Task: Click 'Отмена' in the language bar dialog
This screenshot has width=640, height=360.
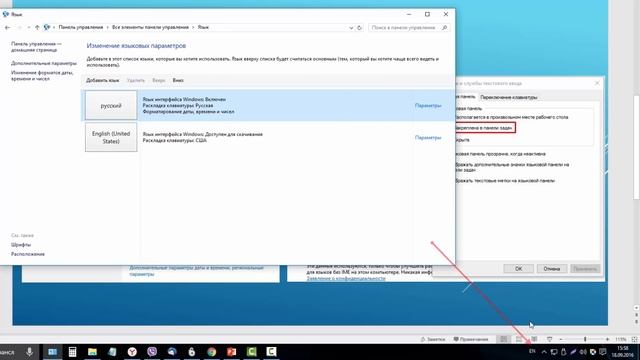Action: coord(551,269)
